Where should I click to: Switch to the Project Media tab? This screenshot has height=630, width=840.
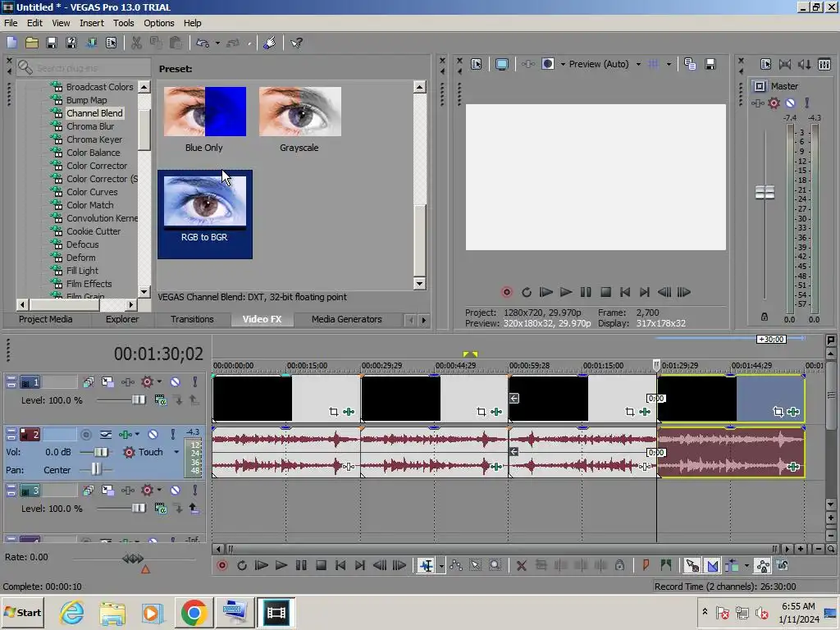click(46, 319)
